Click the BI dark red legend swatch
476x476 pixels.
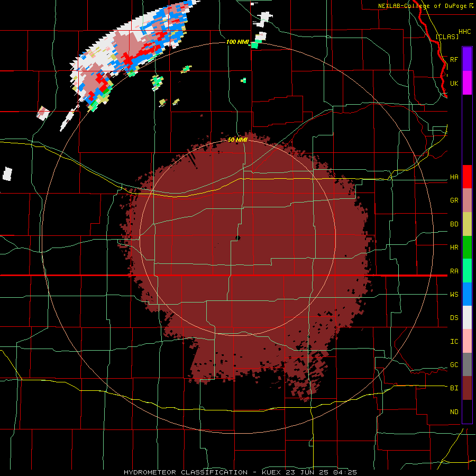coord(467,388)
